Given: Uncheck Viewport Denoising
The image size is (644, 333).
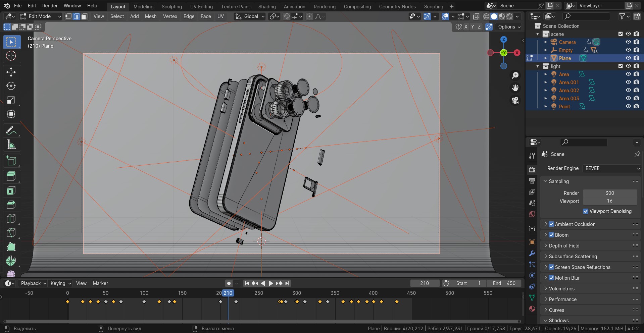Looking at the screenshot, I should tap(586, 211).
